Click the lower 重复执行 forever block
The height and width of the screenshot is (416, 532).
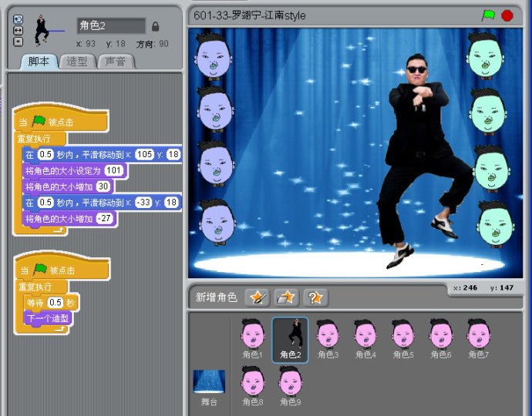click(x=42, y=287)
